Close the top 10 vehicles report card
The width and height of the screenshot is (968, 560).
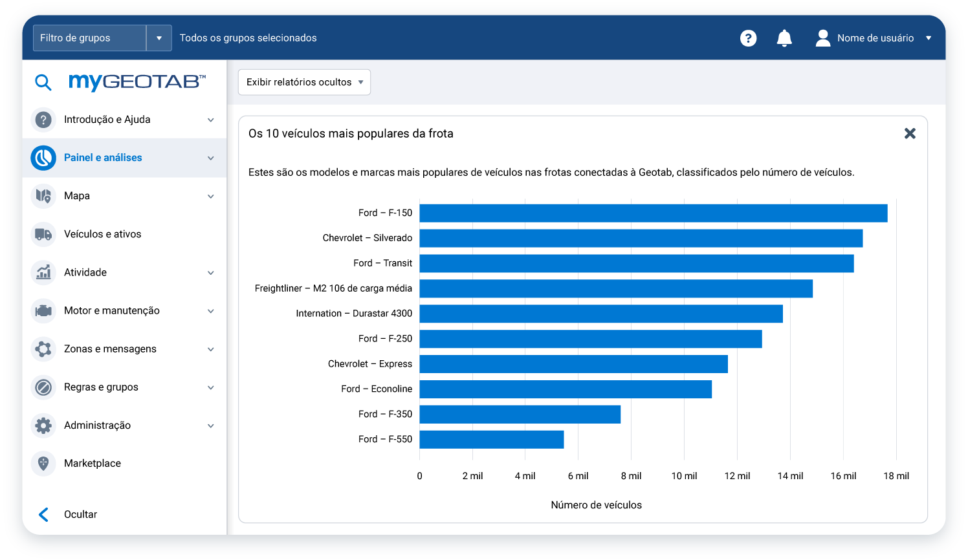(910, 133)
